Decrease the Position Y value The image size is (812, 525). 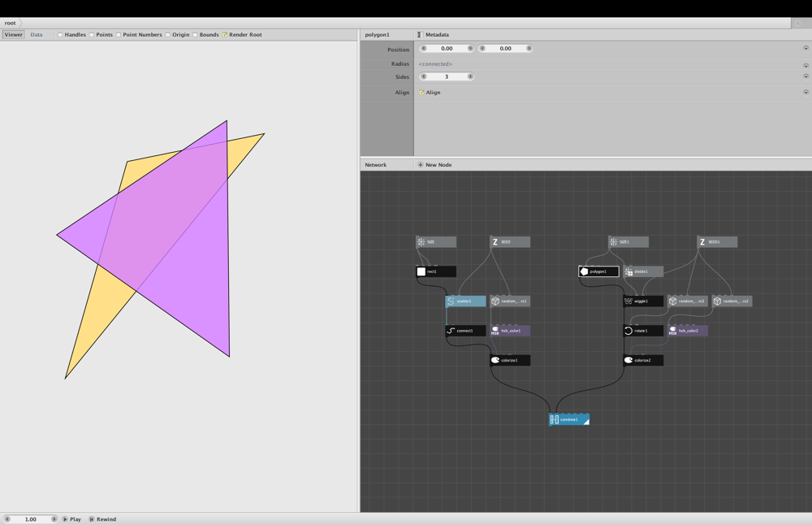pyautogui.click(x=482, y=48)
